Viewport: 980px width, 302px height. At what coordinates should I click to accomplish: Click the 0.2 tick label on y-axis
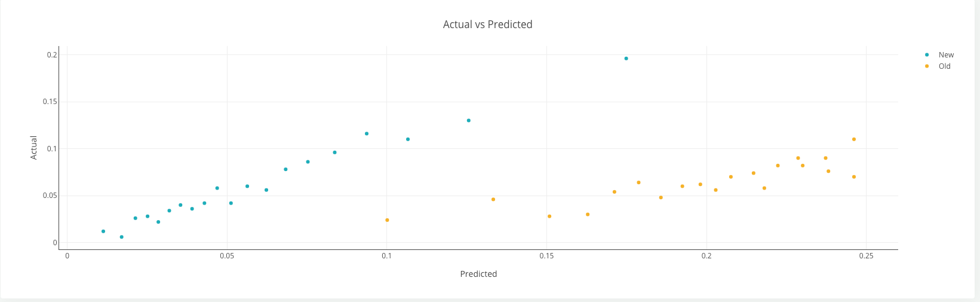point(52,55)
